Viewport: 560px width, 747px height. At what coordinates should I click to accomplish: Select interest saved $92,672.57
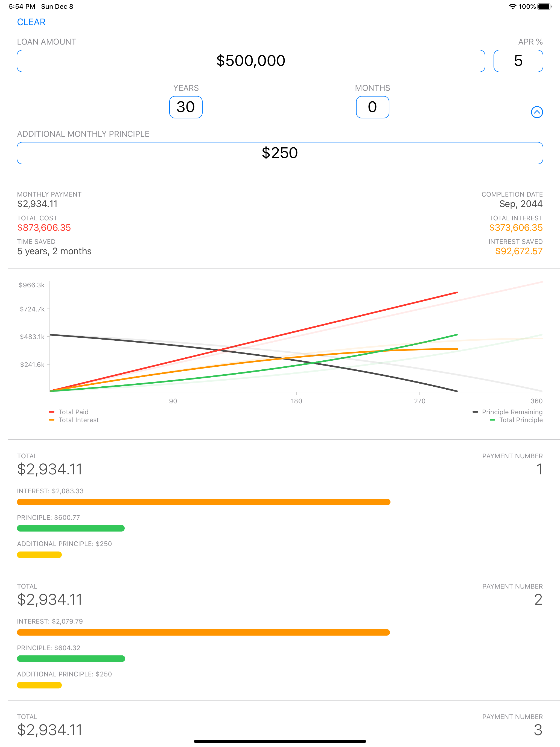pyautogui.click(x=519, y=251)
